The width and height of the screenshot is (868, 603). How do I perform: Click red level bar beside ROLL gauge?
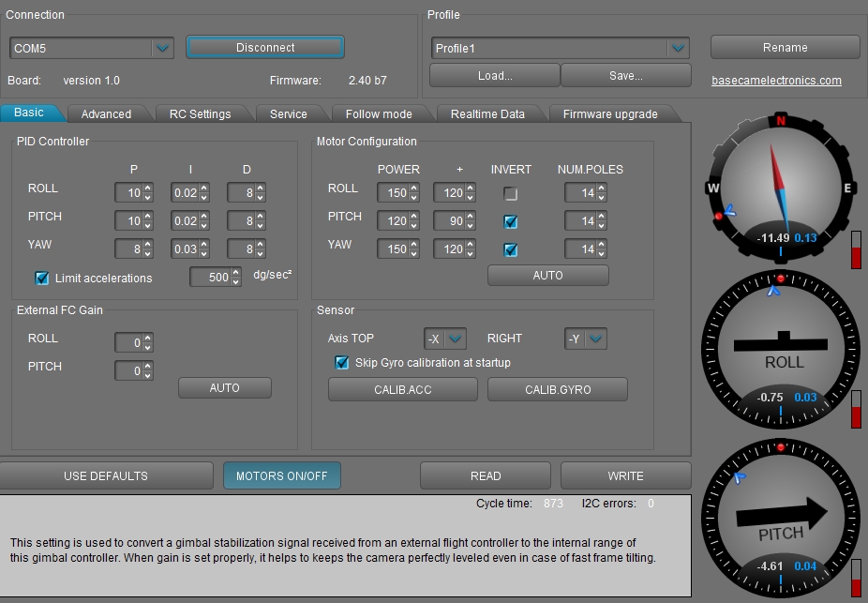pos(855,409)
